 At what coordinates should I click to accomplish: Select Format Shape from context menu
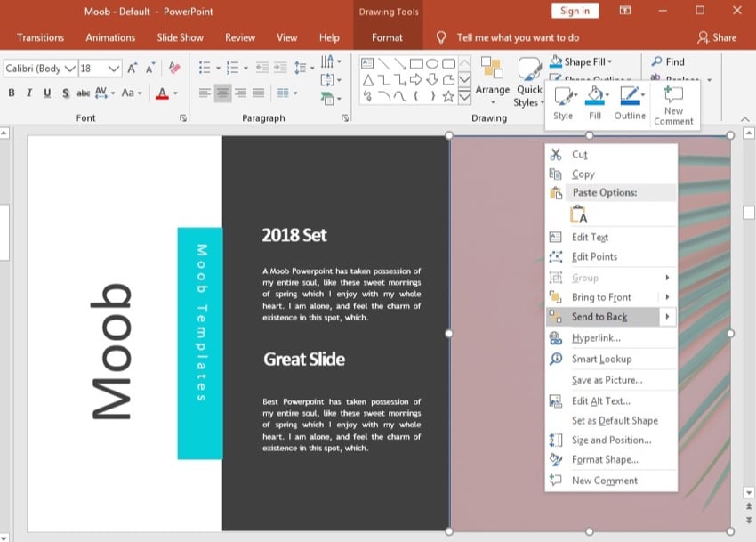click(x=605, y=459)
